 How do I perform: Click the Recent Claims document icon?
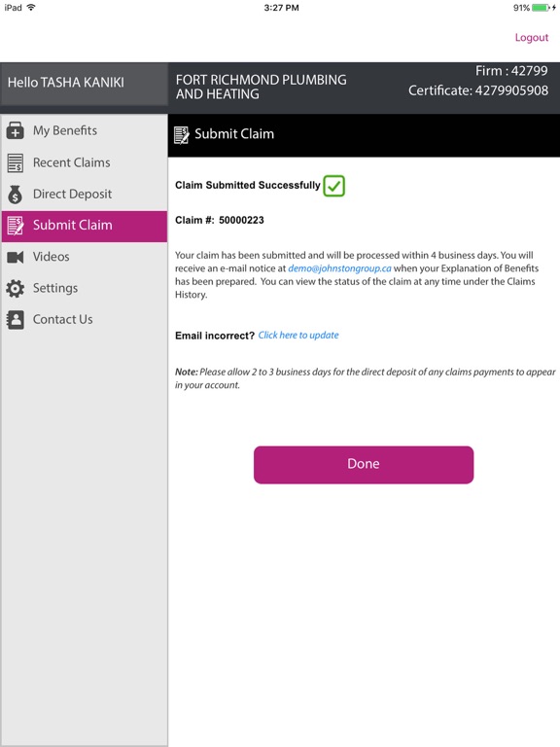click(x=16, y=163)
